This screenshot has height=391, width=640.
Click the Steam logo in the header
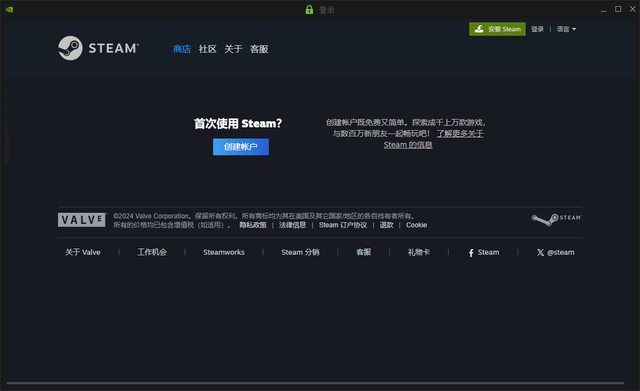point(98,48)
